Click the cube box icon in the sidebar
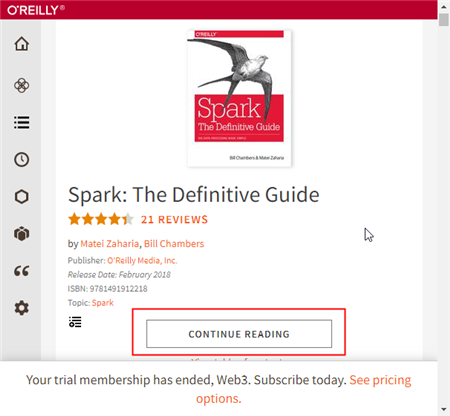 click(x=22, y=234)
